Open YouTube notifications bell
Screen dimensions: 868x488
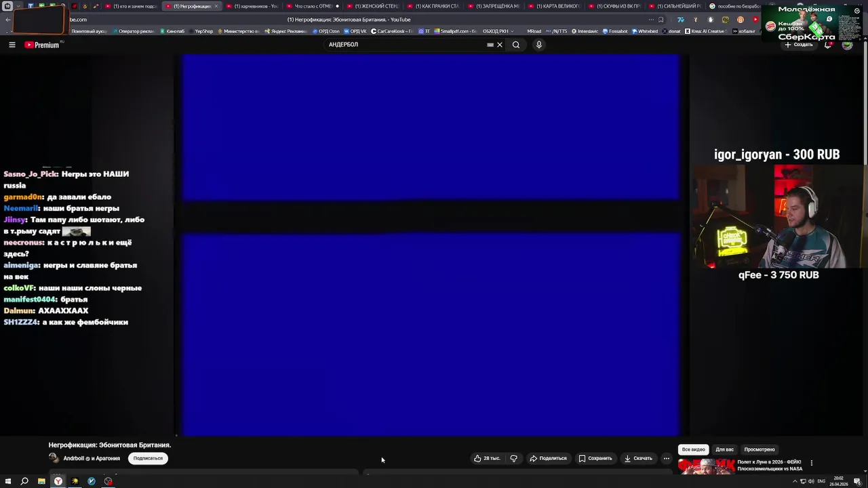click(828, 45)
